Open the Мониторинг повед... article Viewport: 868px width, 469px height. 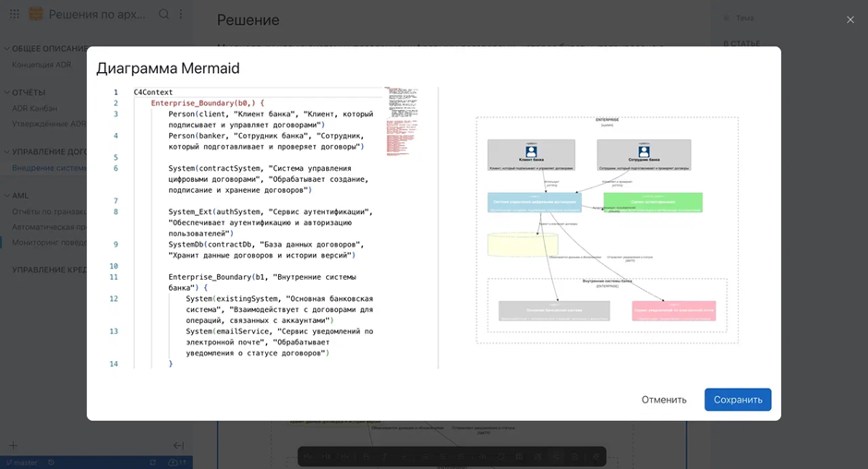click(49, 243)
